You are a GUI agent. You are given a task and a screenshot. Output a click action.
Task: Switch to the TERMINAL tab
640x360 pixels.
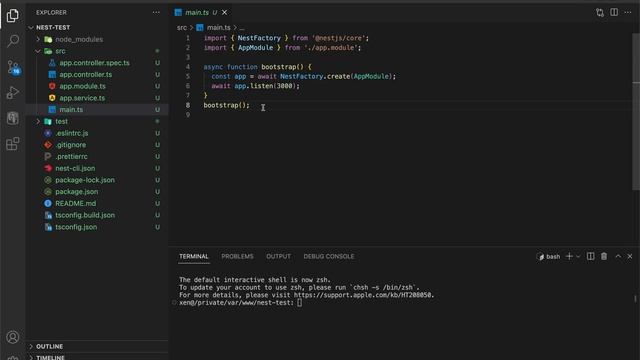click(194, 256)
